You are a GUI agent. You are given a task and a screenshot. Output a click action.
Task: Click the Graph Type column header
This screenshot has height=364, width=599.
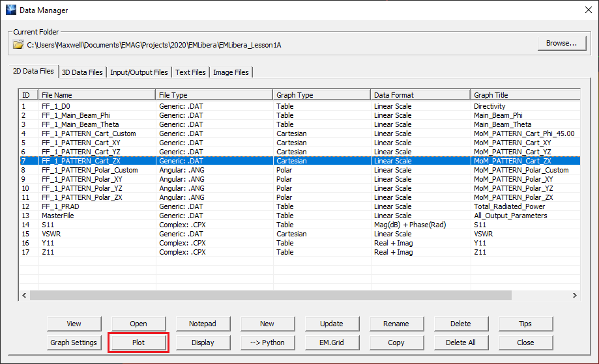(x=322, y=95)
